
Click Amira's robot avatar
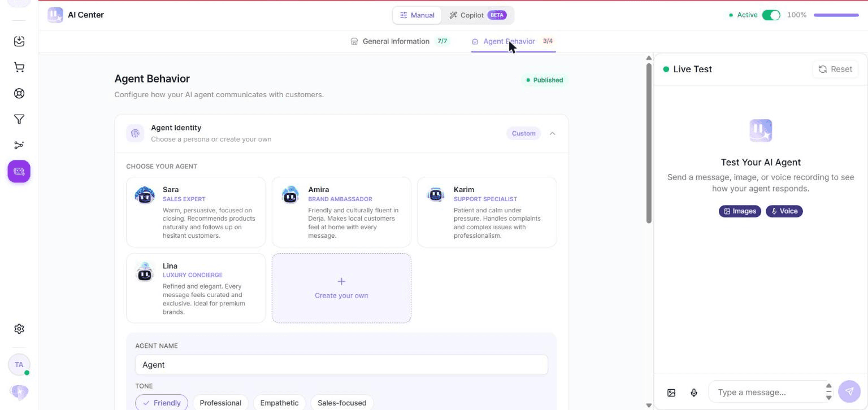pos(290,195)
